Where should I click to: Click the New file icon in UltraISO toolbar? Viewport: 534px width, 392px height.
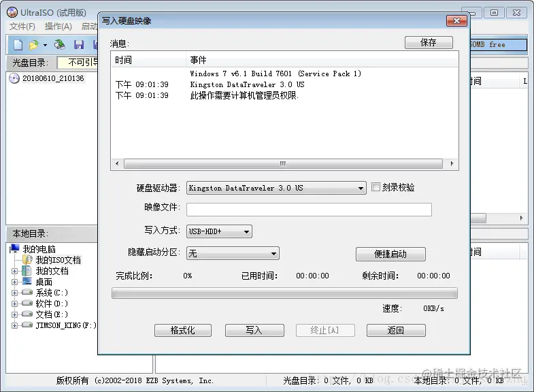[x=18, y=45]
